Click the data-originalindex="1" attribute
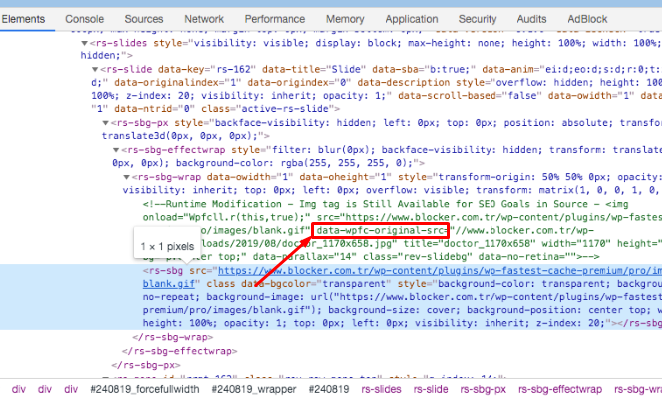The height and width of the screenshot is (397, 662). [177, 83]
